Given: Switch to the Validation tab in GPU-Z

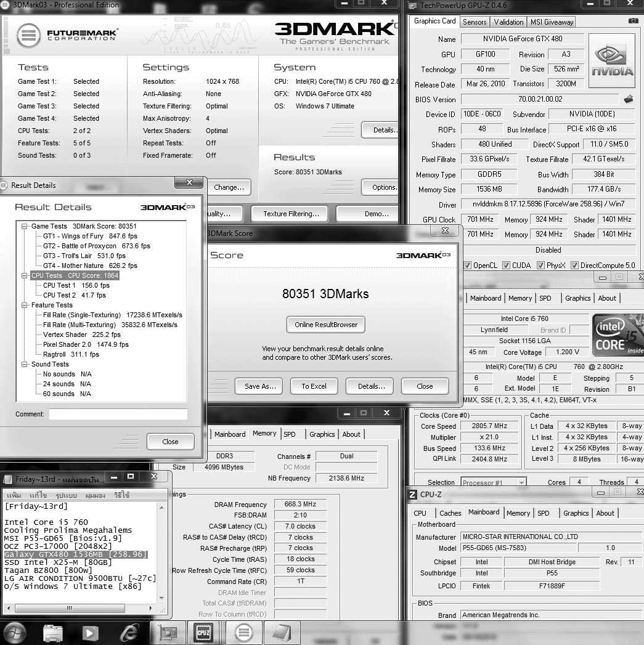Looking at the screenshot, I should [508, 22].
